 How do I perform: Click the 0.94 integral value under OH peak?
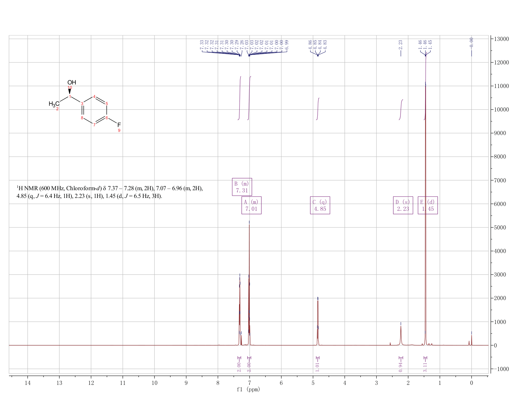401,367
